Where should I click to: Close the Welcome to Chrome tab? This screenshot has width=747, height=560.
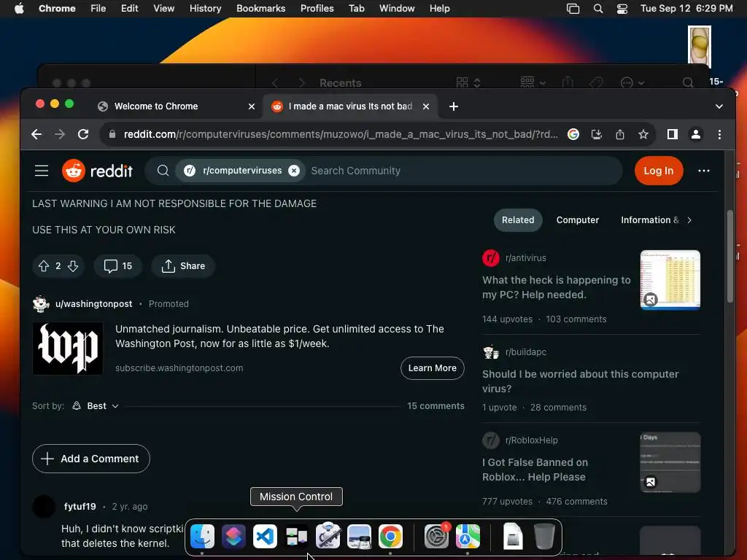coord(252,106)
